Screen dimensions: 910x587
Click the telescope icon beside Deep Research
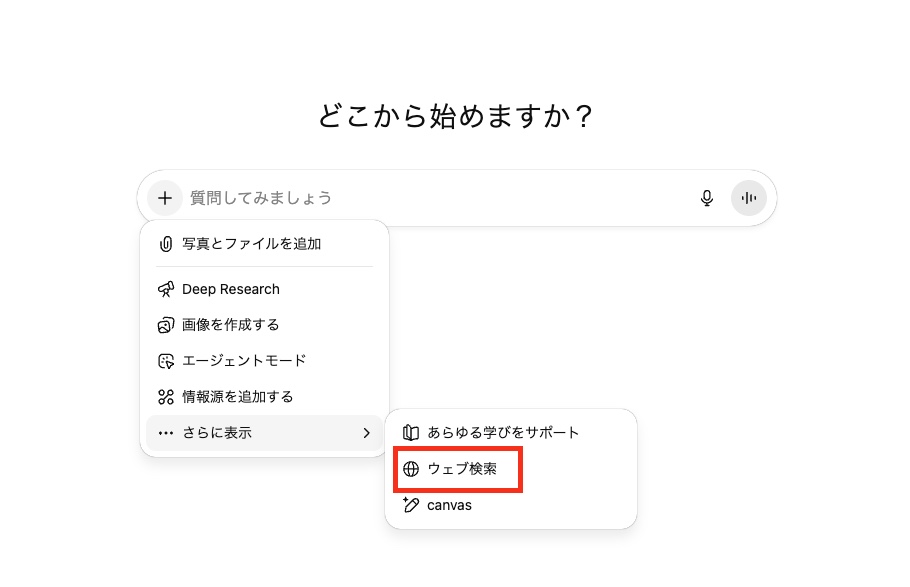[166, 289]
